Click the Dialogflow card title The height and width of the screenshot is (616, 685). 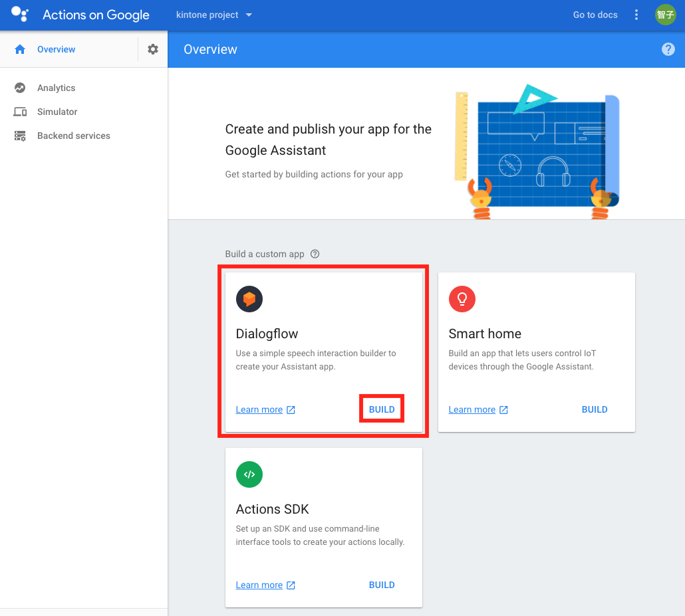tap(267, 334)
